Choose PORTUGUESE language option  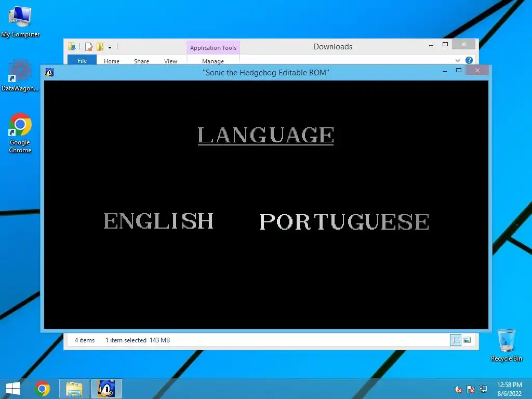tap(344, 221)
